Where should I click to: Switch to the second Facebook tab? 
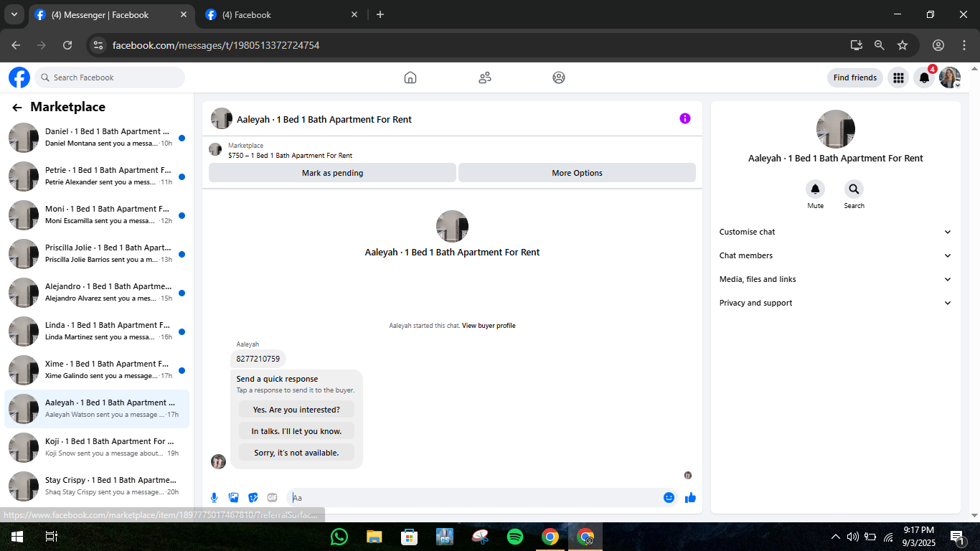pyautogui.click(x=281, y=15)
